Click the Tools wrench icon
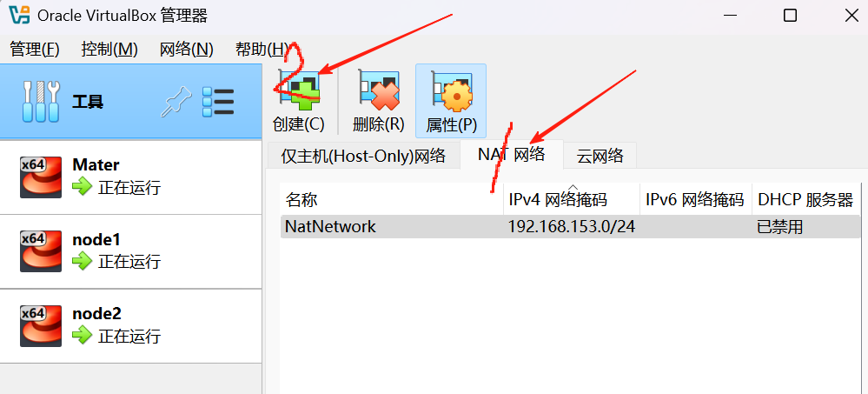The width and height of the screenshot is (868, 394). point(40,102)
